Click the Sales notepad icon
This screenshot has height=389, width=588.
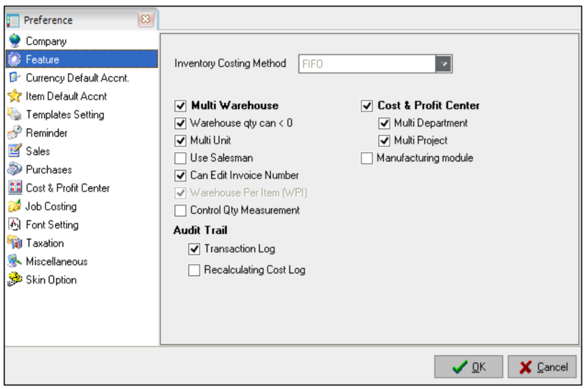point(14,151)
